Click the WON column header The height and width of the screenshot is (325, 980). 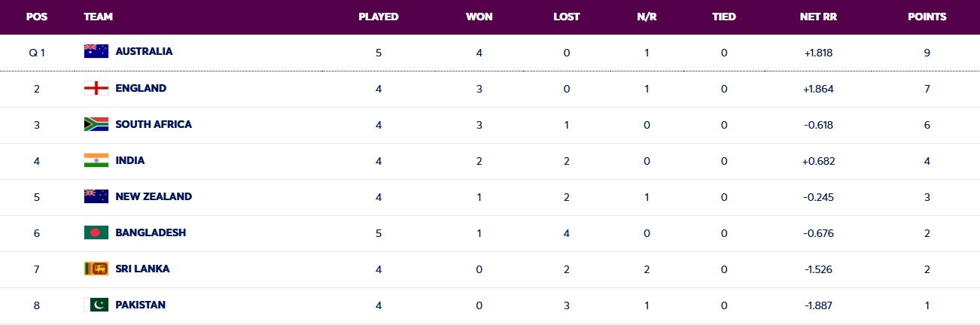click(479, 17)
